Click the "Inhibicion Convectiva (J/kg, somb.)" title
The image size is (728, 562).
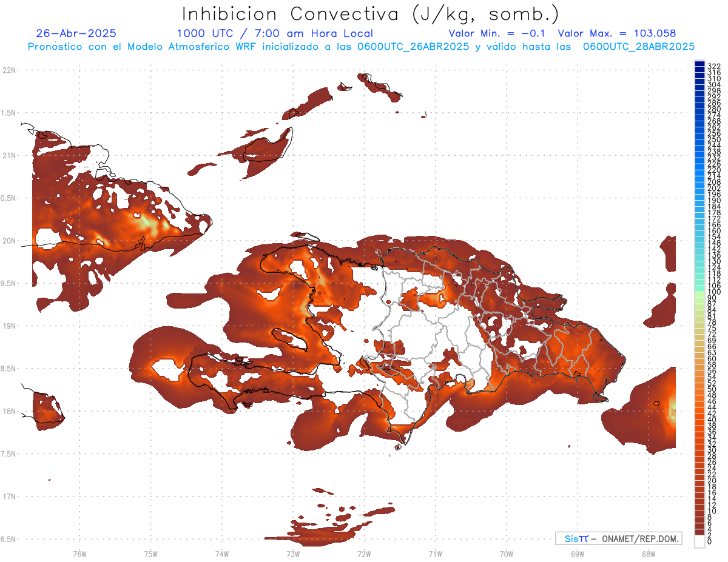pos(371,14)
